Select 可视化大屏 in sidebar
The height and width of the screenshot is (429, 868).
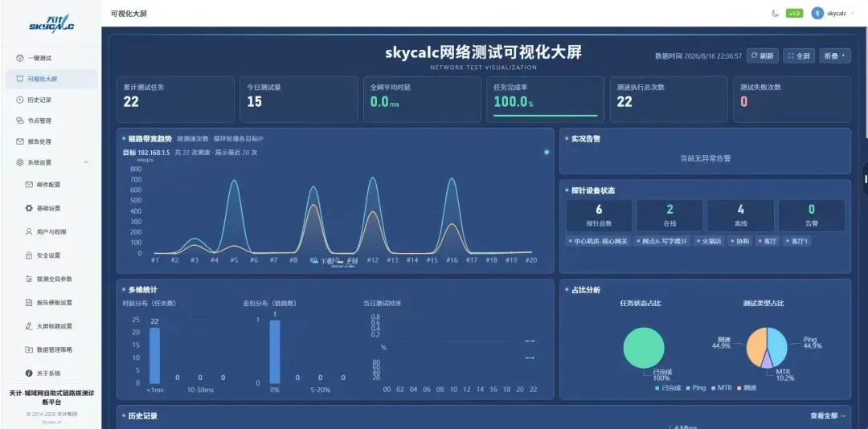click(x=52, y=79)
